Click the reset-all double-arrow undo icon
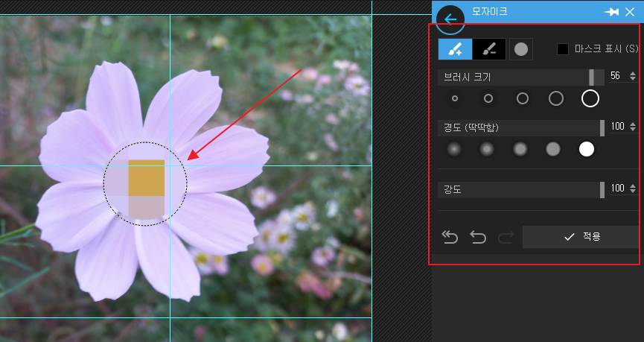The image size is (644, 342). point(450,237)
